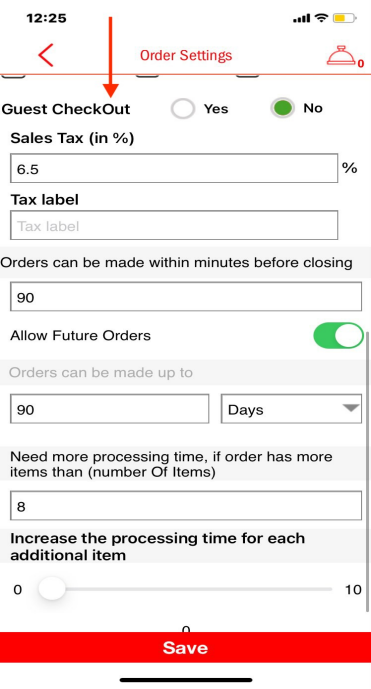Image resolution: width=371 pixels, height=689 pixels.
Task: Open the orders bell icon
Action: pos(342,56)
